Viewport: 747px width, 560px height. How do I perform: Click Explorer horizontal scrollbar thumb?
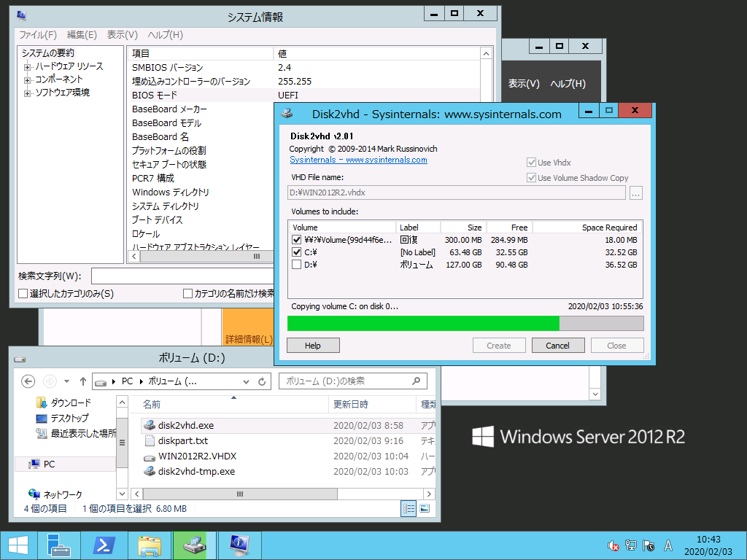point(240,494)
